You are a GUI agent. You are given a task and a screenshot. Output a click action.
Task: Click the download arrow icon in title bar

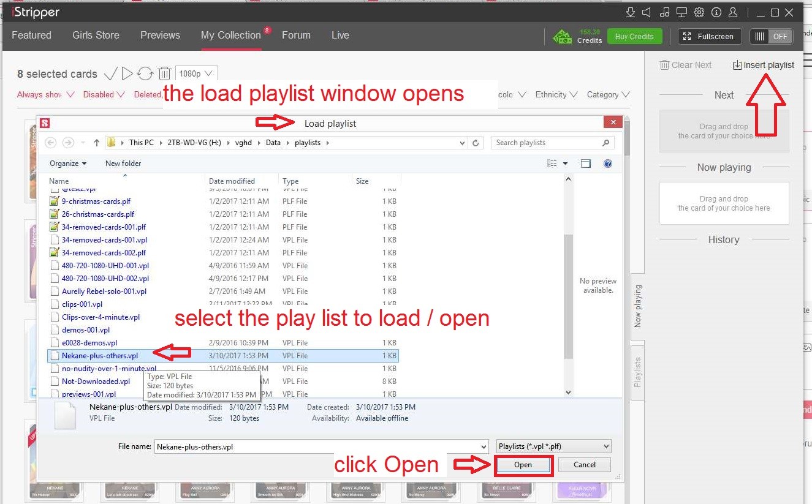point(631,12)
